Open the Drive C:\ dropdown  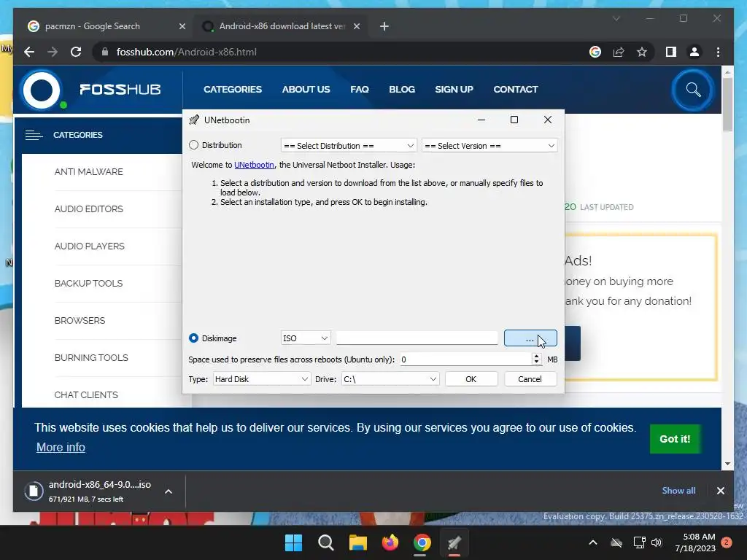(390, 379)
